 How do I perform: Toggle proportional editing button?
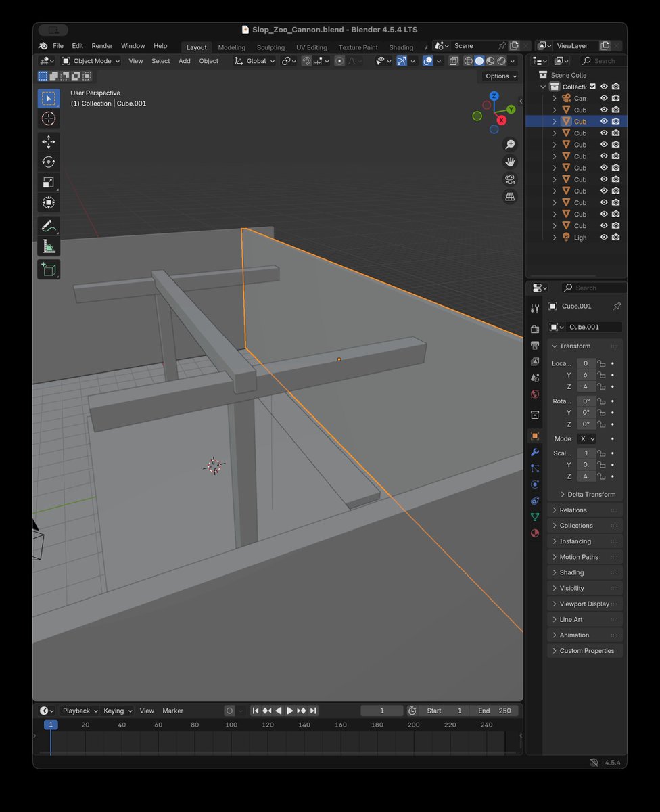(x=339, y=61)
